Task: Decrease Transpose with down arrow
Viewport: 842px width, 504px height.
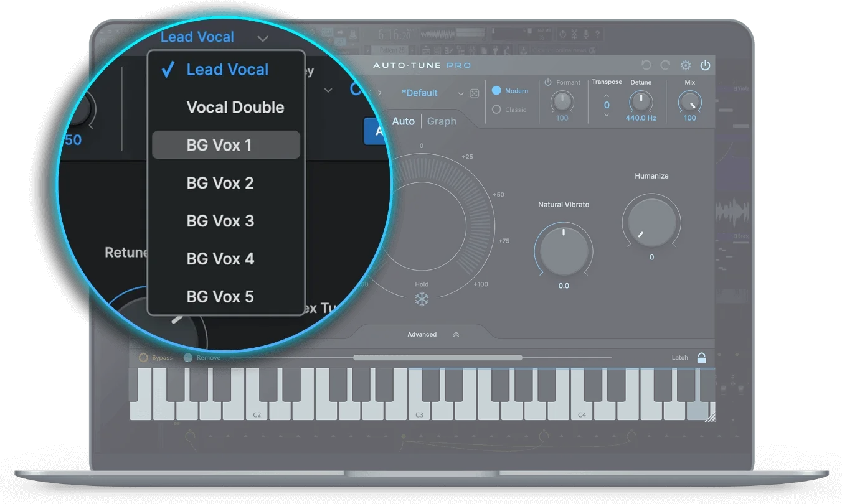Action: click(x=607, y=116)
